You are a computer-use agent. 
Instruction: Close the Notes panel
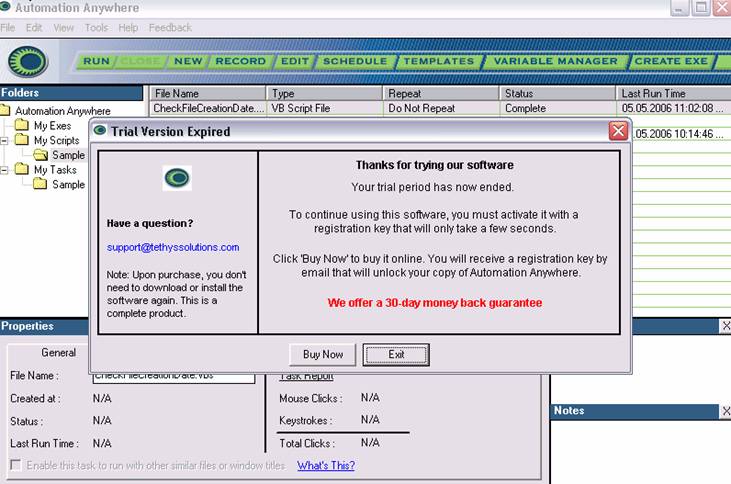[726, 411]
